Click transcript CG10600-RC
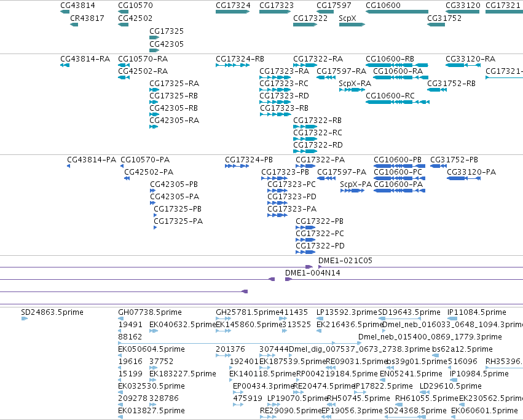The image size is (523, 420). click(x=398, y=102)
